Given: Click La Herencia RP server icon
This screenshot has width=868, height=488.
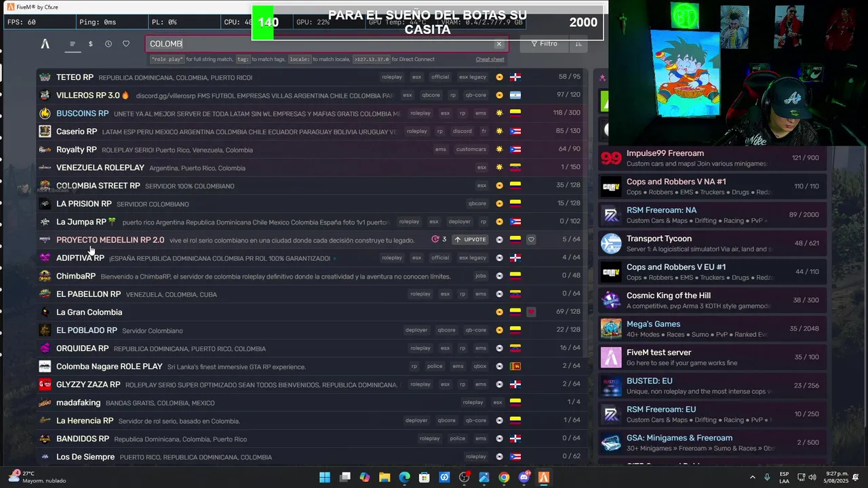Looking at the screenshot, I should coord(45,421).
